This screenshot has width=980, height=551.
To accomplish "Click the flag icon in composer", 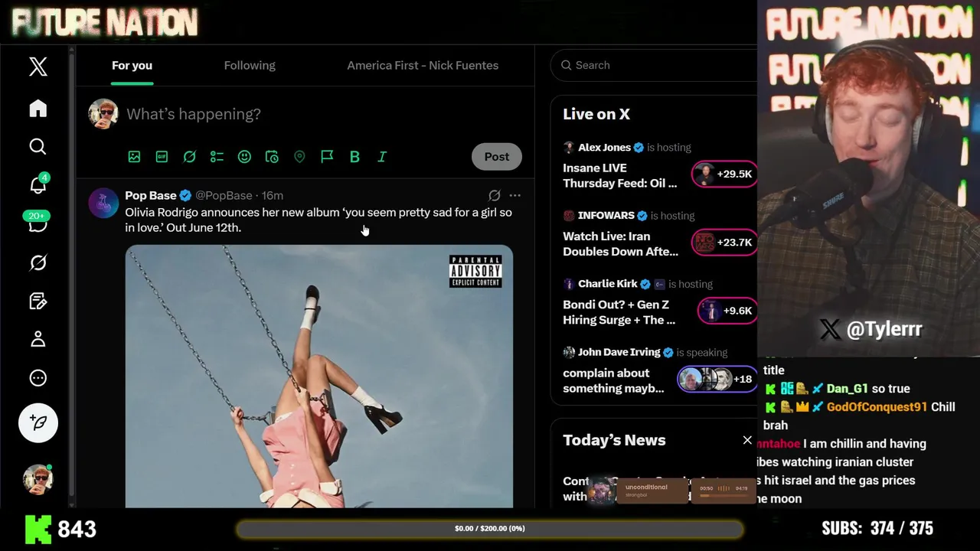I will (x=327, y=156).
